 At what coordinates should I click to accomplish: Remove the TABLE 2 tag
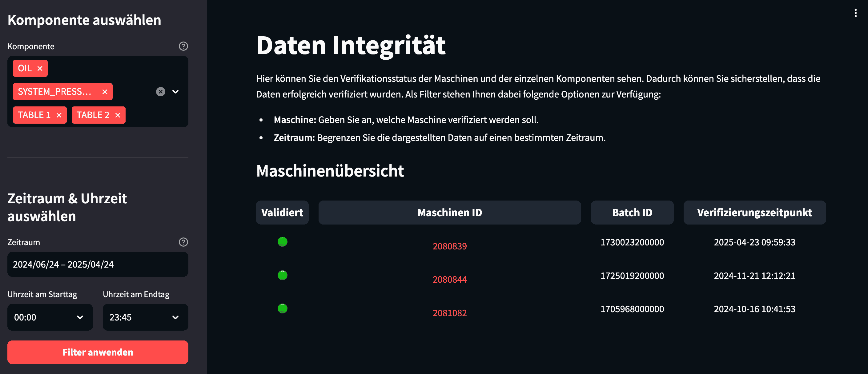[x=118, y=115]
